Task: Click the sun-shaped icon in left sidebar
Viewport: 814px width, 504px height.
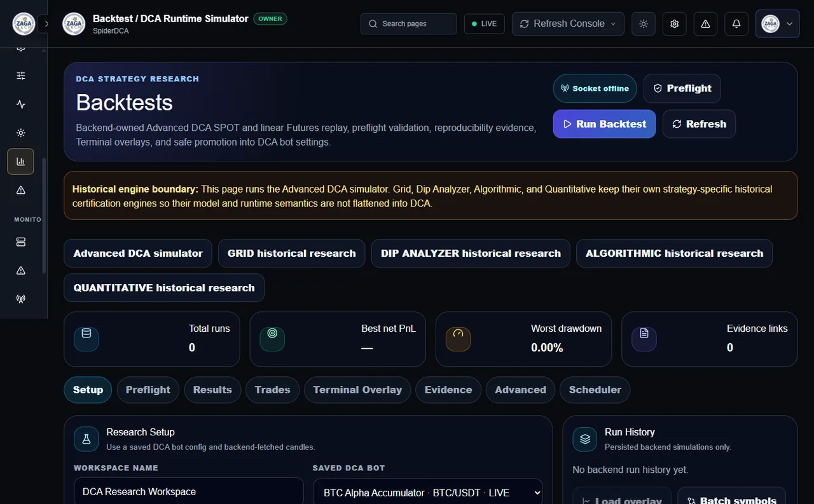Action: tap(21, 133)
